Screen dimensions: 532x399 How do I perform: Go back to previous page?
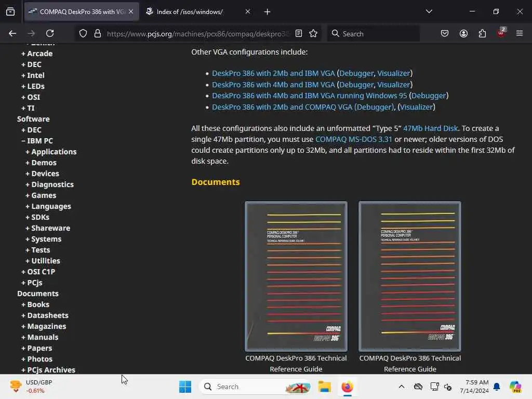(x=12, y=33)
